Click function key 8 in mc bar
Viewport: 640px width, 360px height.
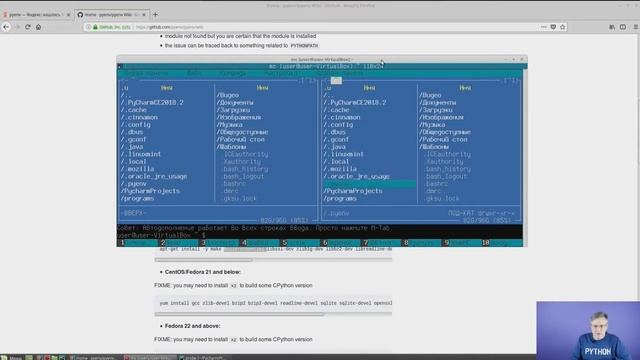(421, 243)
